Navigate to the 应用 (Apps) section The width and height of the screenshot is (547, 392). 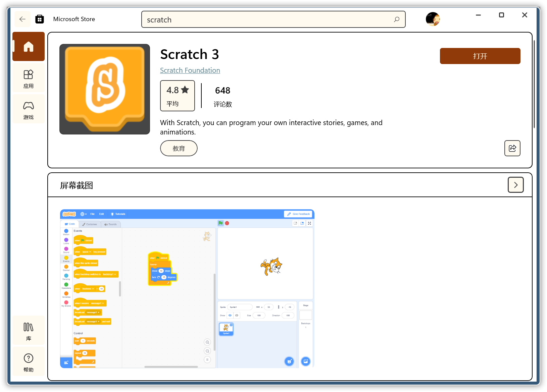pyautogui.click(x=29, y=78)
